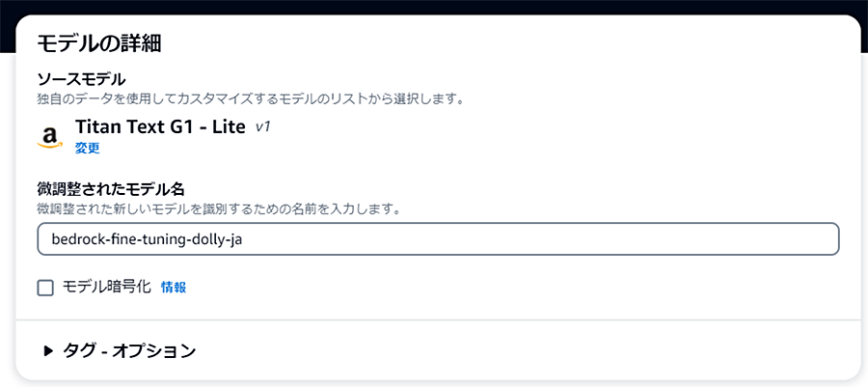This screenshot has width=868, height=387.
Task: Click the 微調整されたモデル名 field label
Action: [x=111, y=189]
